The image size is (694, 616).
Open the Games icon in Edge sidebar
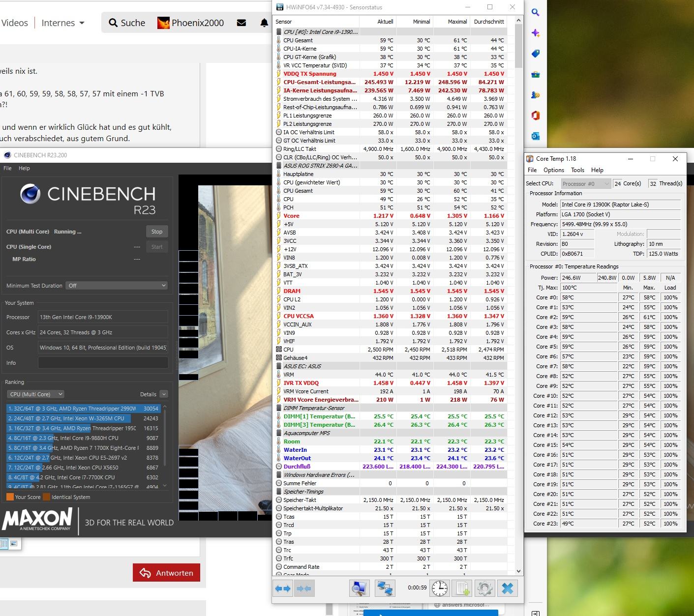point(536,95)
